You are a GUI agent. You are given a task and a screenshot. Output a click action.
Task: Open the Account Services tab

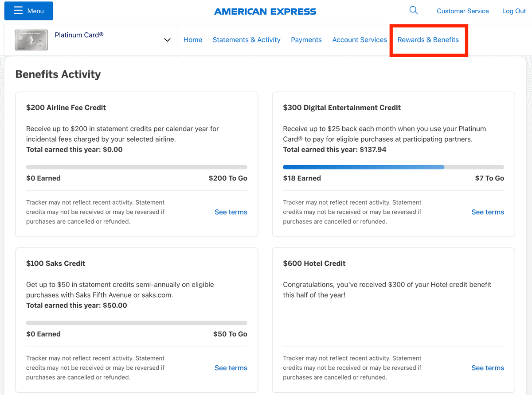pos(360,40)
